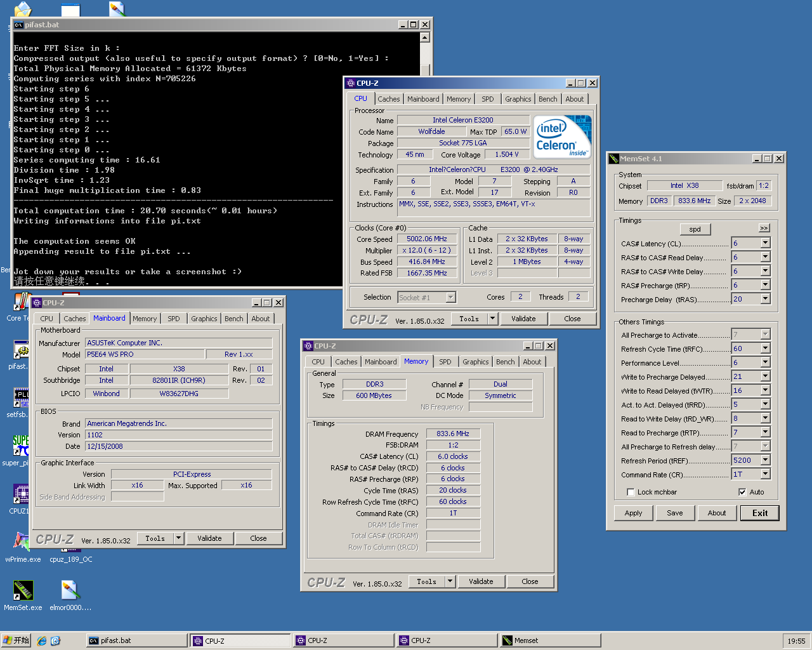The height and width of the screenshot is (650, 812).
Task: Toggle the Lock mchbar checkbox
Action: [x=631, y=492]
